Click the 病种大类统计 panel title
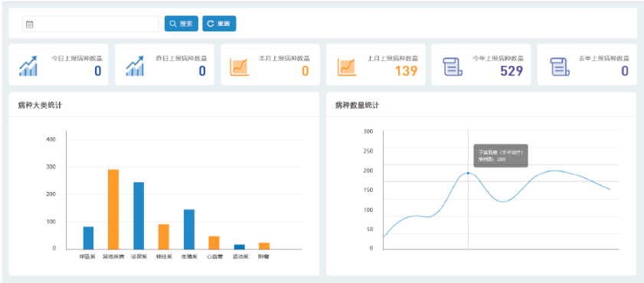 40,106
